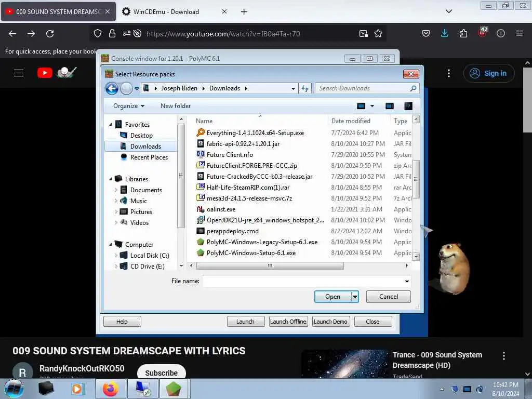This screenshot has height=399, width=532.
Task: Collapse the Libraries tree group
Action: [x=111, y=179]
